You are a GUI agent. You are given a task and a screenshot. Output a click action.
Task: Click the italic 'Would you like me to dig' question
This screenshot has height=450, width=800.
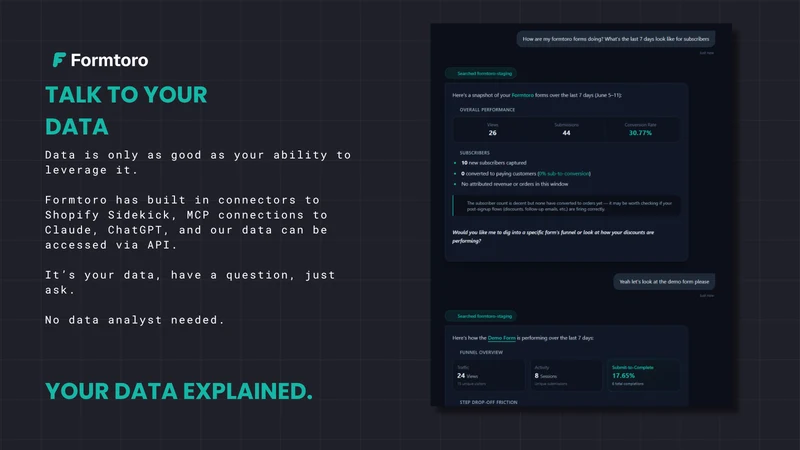tap(553, 236)
